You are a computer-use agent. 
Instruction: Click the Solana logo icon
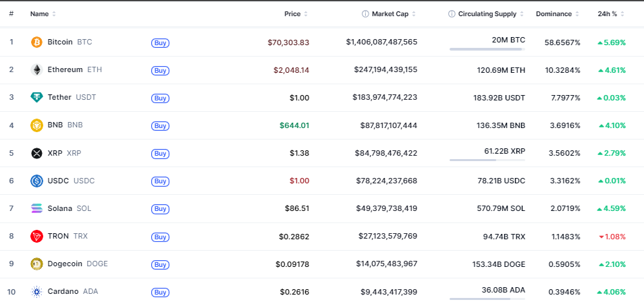(x=36, y=208)
